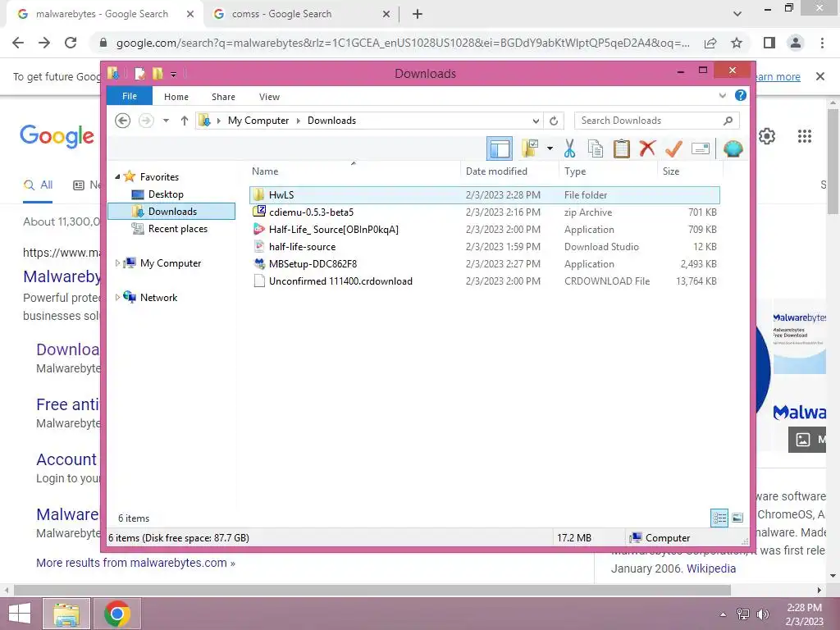This screenshot has width=840, height=630.
Task: Open Google search settings gear
Action: click(x=767, y=136)
